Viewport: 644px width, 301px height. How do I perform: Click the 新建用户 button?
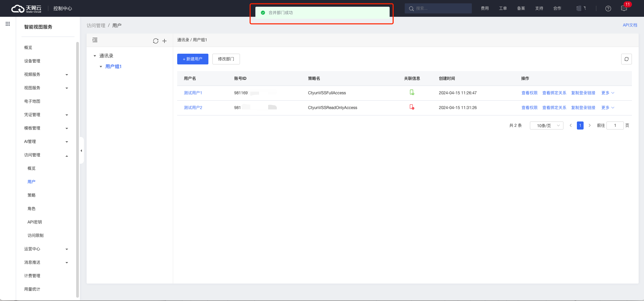coord(193,59)
